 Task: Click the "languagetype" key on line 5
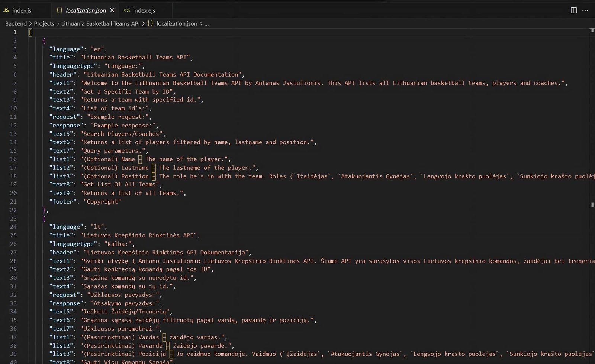pos(73,66)
